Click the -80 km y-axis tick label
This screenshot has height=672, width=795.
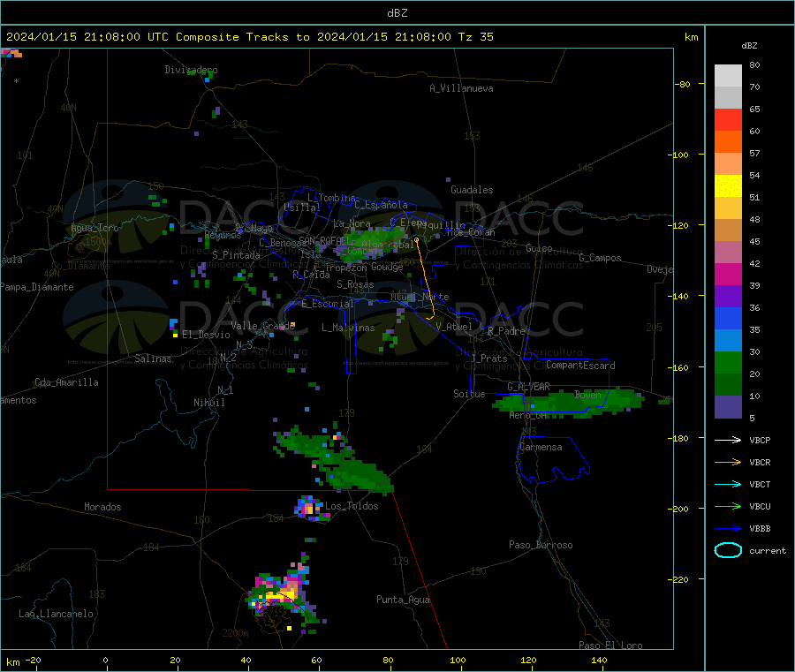point(683,84)
